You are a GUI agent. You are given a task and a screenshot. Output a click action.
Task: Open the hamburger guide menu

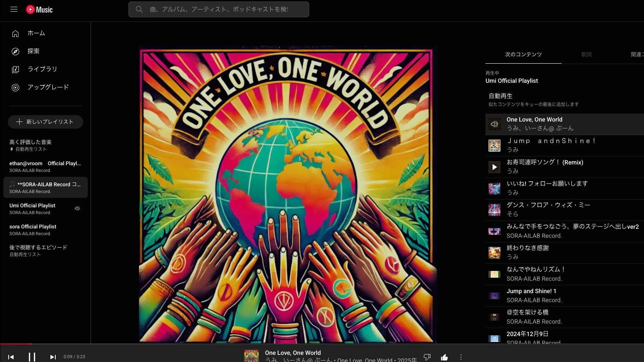tap(14, 9)
